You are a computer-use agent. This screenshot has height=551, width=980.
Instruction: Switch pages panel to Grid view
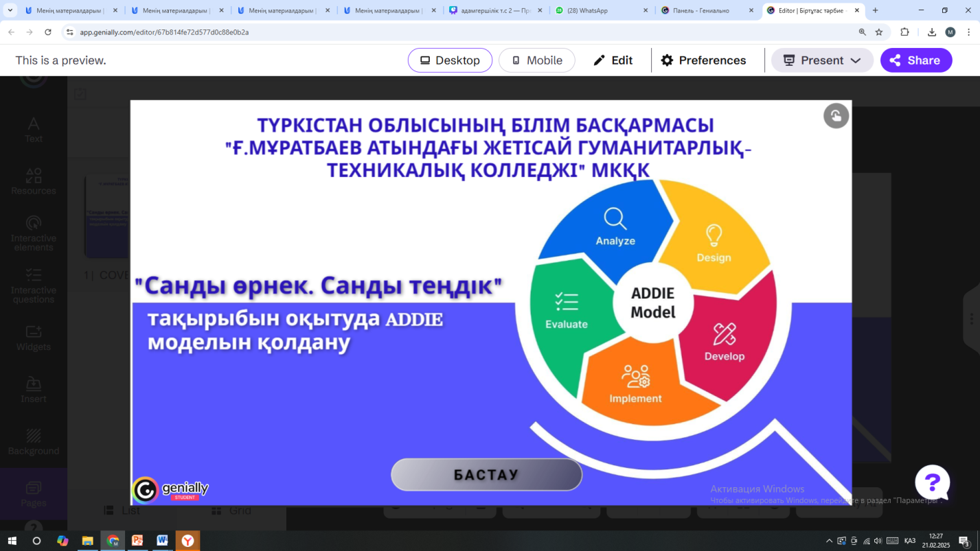pyautogui.click(x=231, y=511)
